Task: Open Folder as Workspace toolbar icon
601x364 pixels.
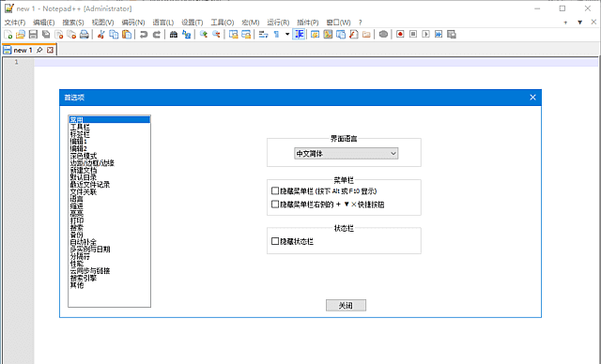Action: tap(366, 35)
